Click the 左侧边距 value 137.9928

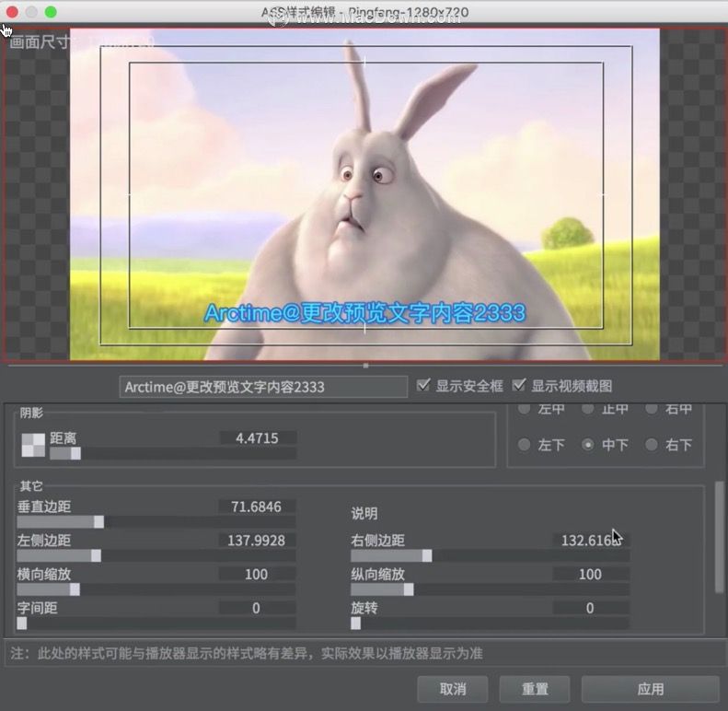[257, 541]
